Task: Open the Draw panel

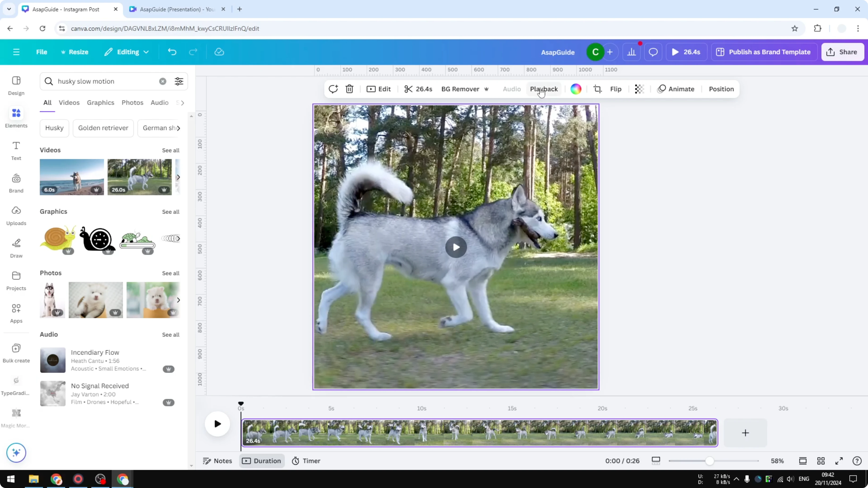Action: (16, 248)
